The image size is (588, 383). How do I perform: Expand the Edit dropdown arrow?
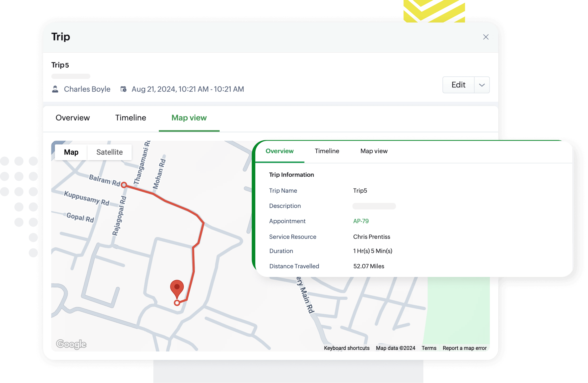point(482,85)
